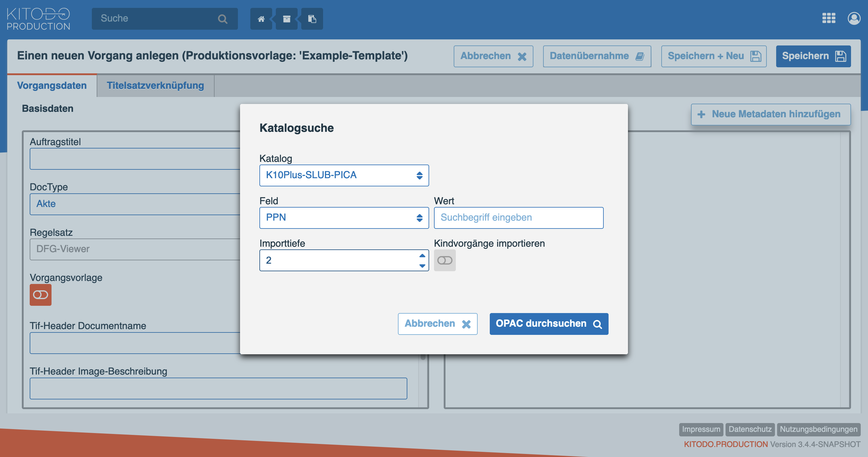Click Speichern + Neu button
The image size is (868, 457).
(714, 56)
